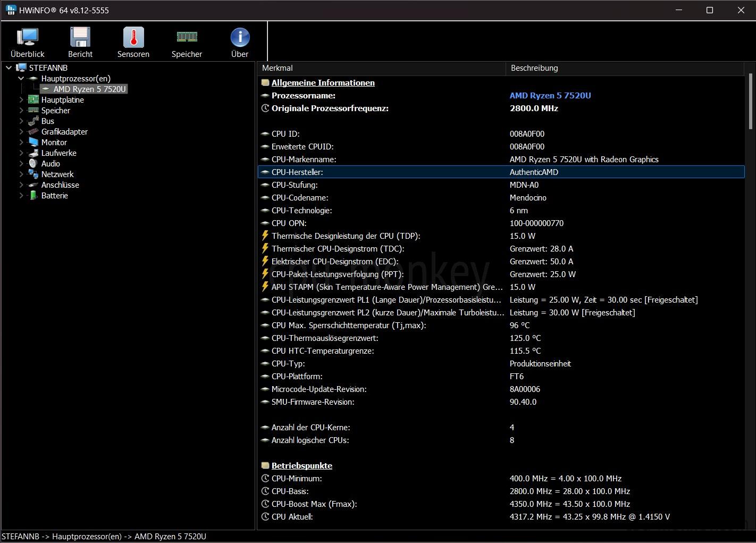Click the Monitor display icon
756x543 pixels.
33,143
